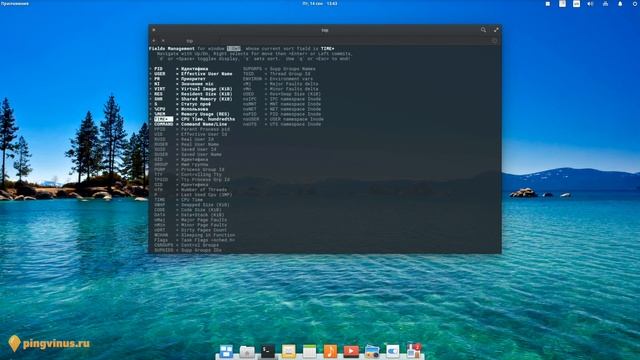Open AppCenter with the red badge in the dock
Viewport: 640px width, 360px height.
pyautogui.click(x=413, y=351)
